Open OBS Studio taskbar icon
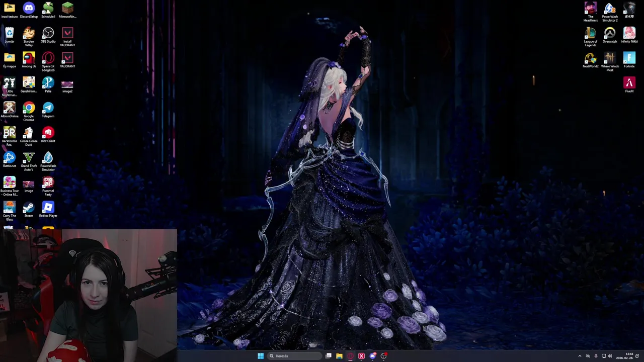The width and height of the screenshot is (644, 362). 383,356
